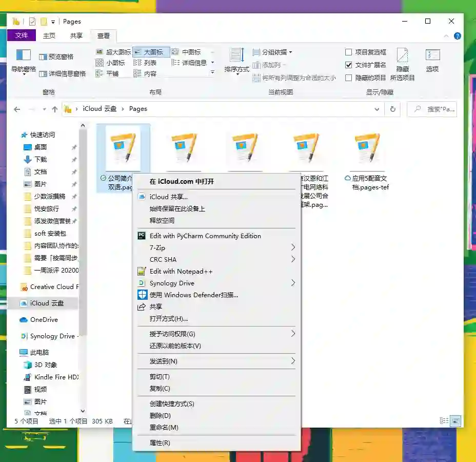Switch to the 共享 (Share) ribbon tab
This screenshot has height=462, width=476.
point(76,36)
